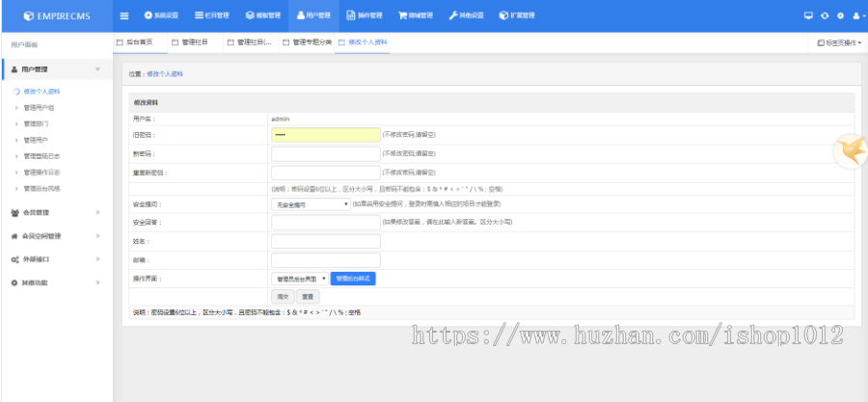Expand the 其他功能 sidebar section
Viewport: 868px width, 402px height.
click(x=57, y=282)
